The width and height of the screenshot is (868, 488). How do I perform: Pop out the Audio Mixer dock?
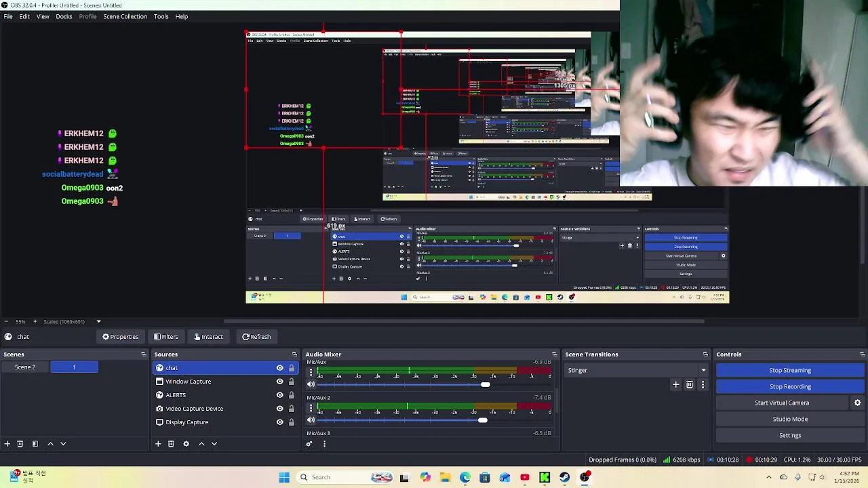coord(554,354)
